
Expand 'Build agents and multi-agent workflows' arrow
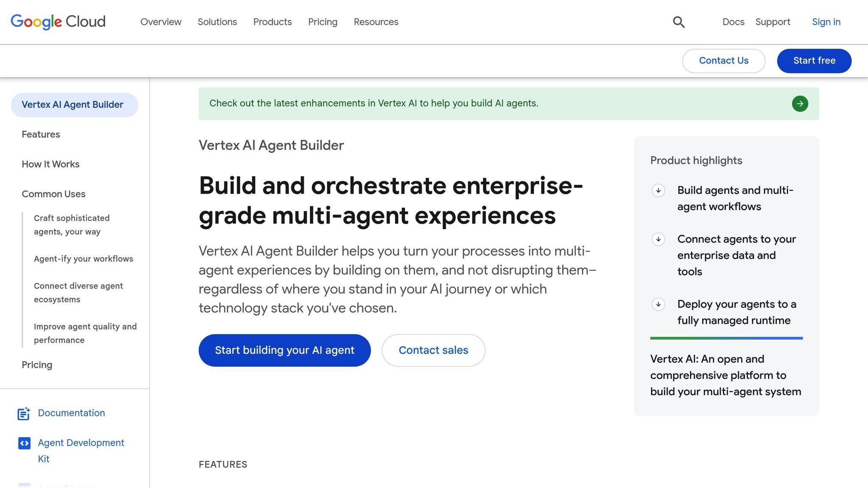pyautogui.click(x=658, y=191)
